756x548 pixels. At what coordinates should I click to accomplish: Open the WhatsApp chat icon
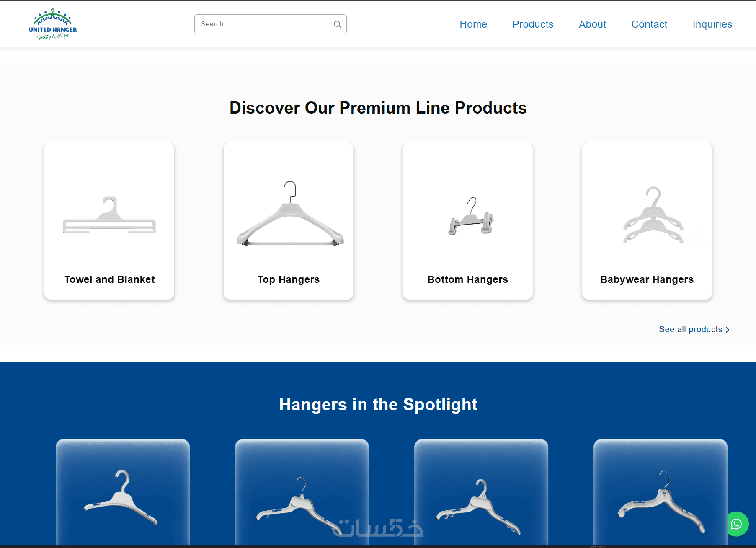[x=737, y=524]
